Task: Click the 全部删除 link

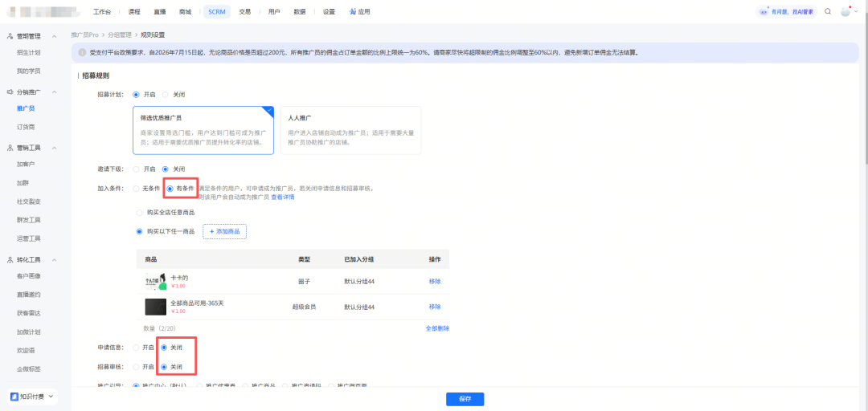Action: coord(437,328)
